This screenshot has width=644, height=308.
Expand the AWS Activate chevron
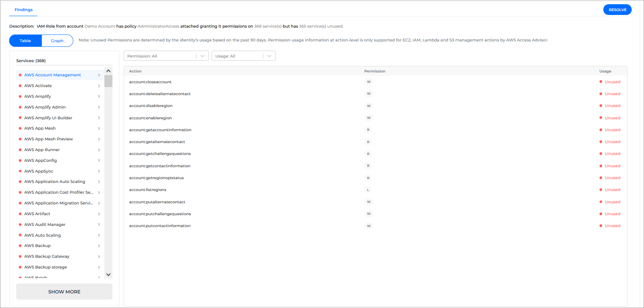coord(99,86)
